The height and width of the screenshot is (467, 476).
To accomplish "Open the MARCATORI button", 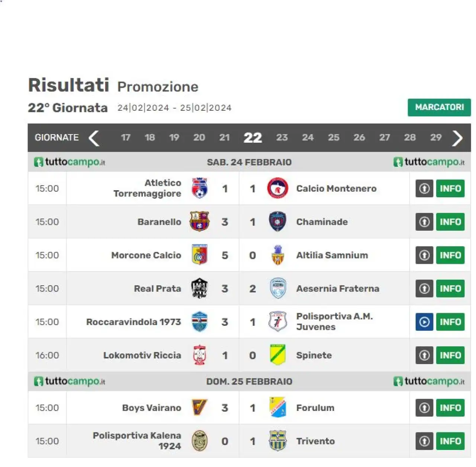I will pos(439,107).
